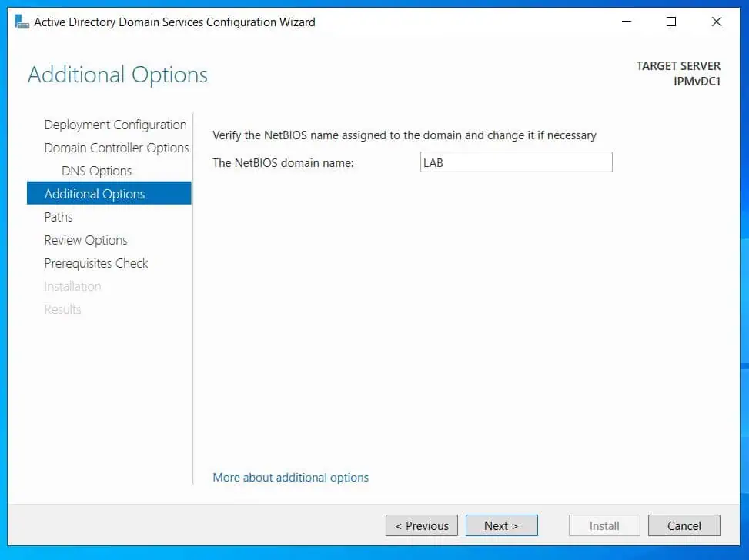Select DNS Options in sidebar
749x560 pixels.
pyautogui.click(x=96, y=171)
